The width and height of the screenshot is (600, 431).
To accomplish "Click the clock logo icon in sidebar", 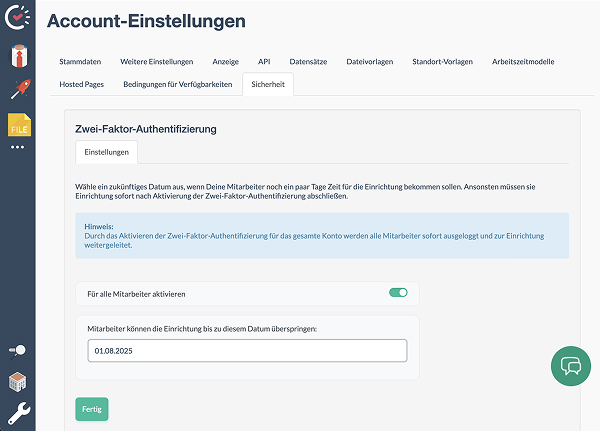I will click(x=17, y=17).
